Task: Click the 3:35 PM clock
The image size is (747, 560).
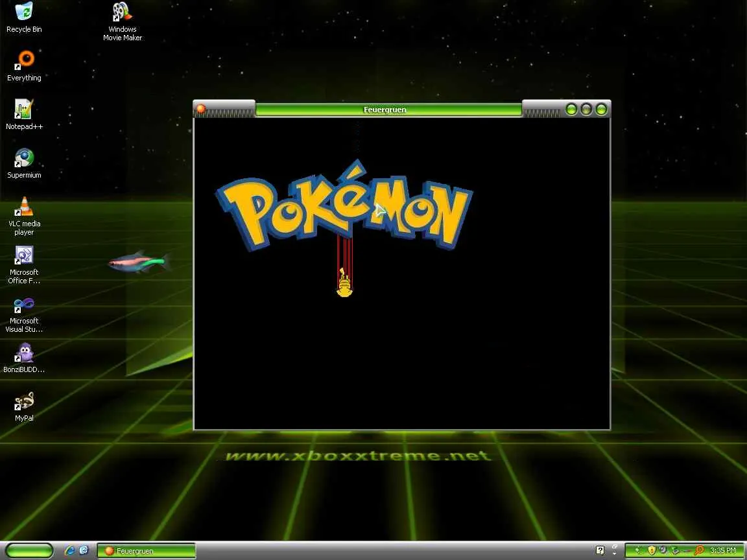Action: point(723,550)
